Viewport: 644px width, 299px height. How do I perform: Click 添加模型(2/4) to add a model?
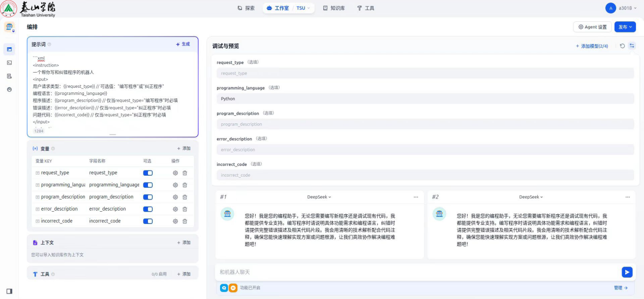click(x=592, y=46)
